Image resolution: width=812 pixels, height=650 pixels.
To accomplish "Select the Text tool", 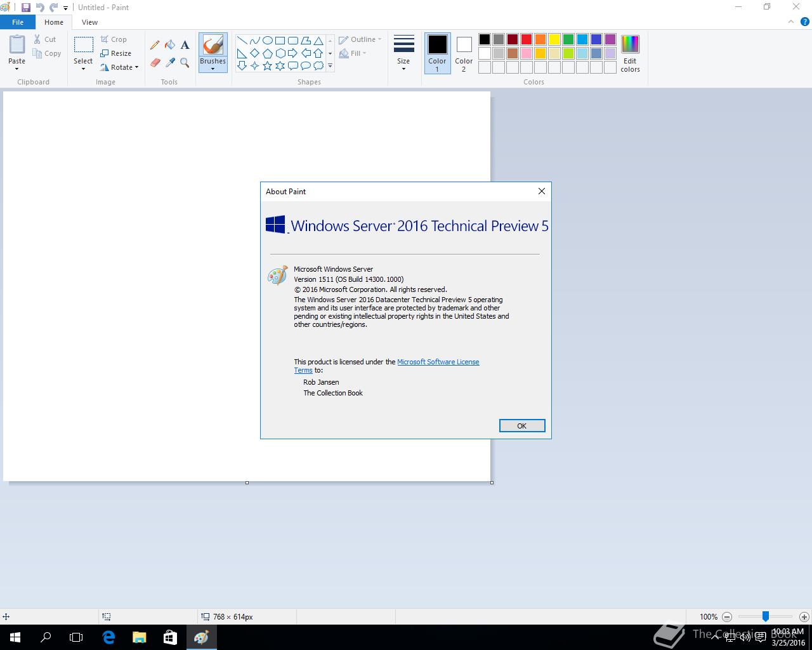I will [x=185, y=45].
